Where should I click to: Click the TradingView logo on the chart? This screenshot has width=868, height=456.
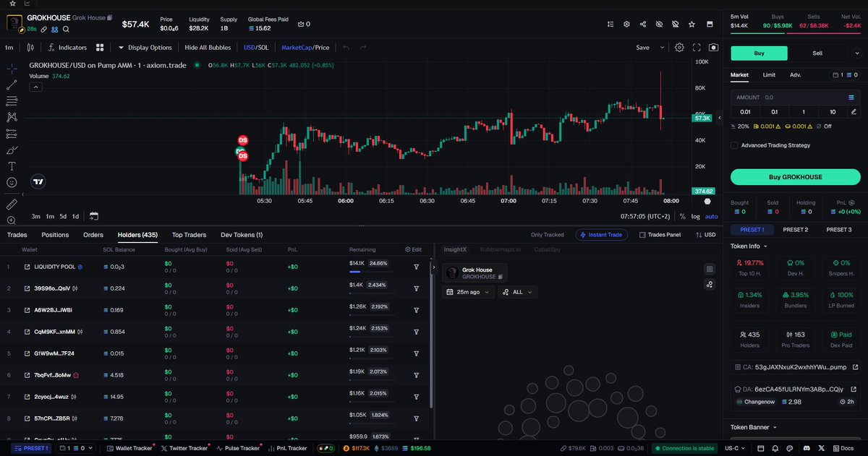[x=38, y=183]
